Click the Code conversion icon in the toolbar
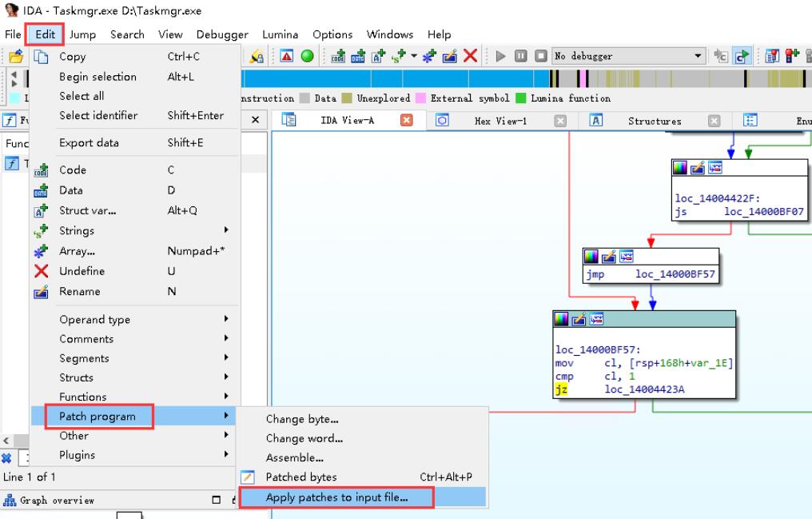The height and width of the screenshot is (519, 812). tap(338, 56)
